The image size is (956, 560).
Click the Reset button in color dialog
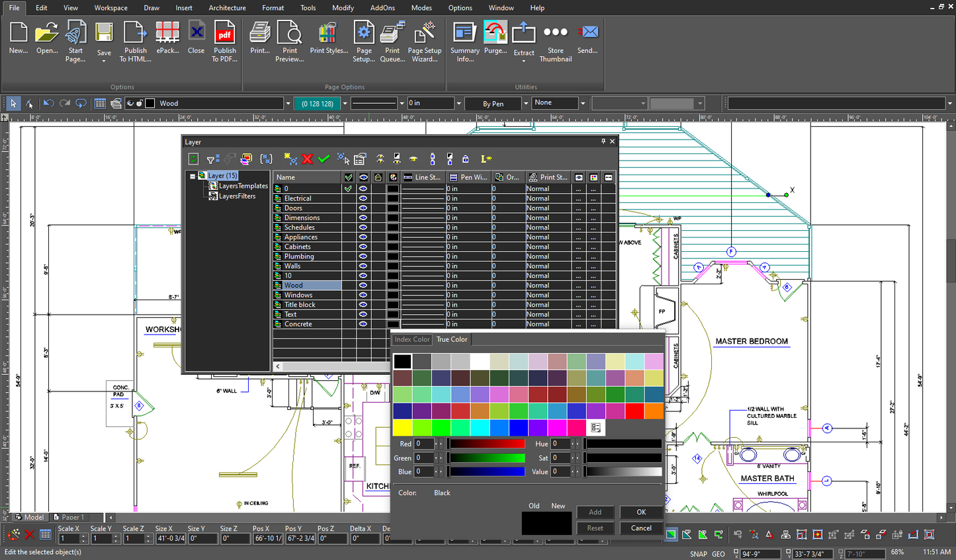coord(594,528)
